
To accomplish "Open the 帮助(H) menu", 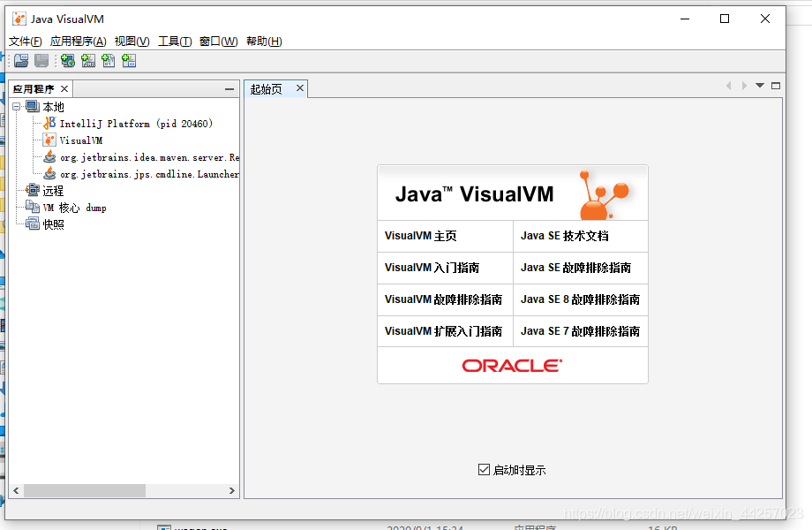I will click(264, 42).
